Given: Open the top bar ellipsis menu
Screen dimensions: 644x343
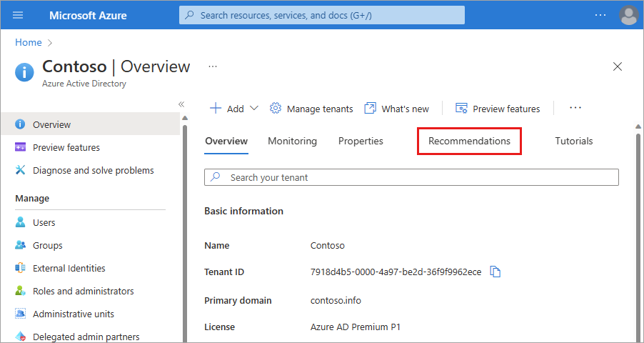Looking at the screenshot, I should coord(600,15).
